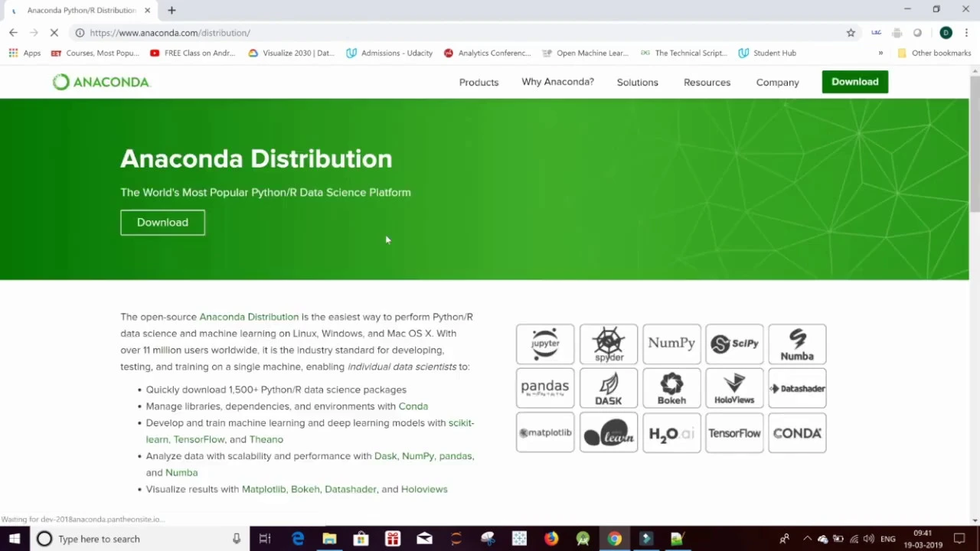This screenshot has height=551, width=980.
Task: Open Numba link in bullet list
Action: [x=181, y=472]
